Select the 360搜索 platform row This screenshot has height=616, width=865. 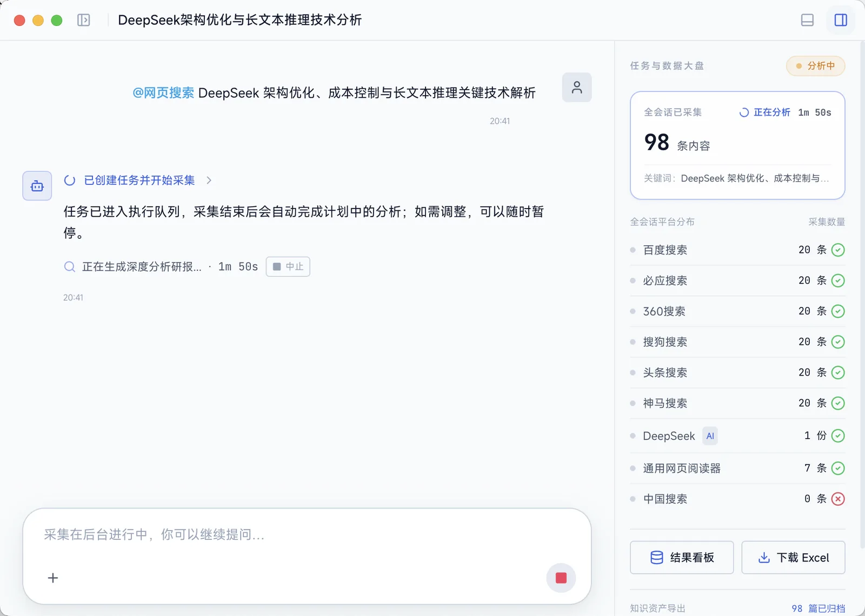click(737, 311)
